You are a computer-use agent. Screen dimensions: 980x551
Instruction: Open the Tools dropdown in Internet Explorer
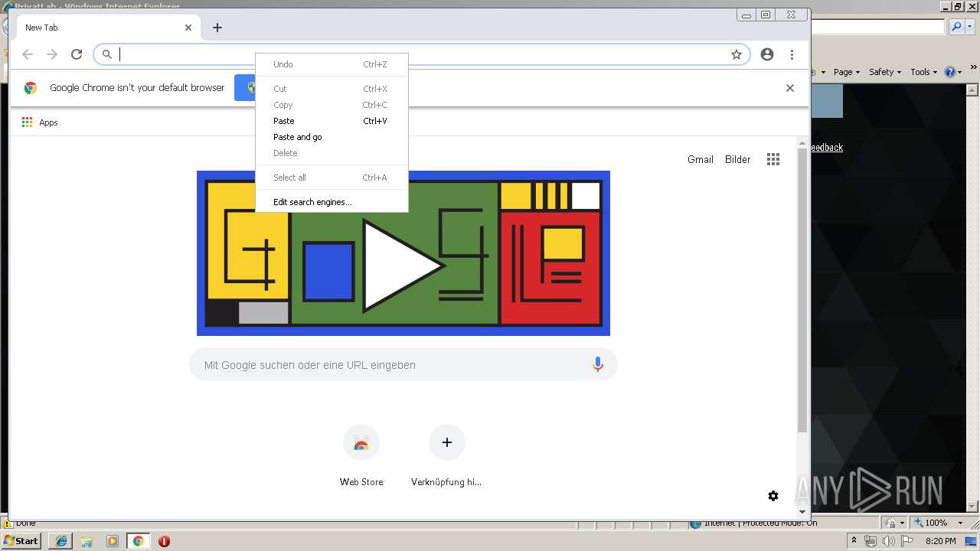click(x=924, y=72)
